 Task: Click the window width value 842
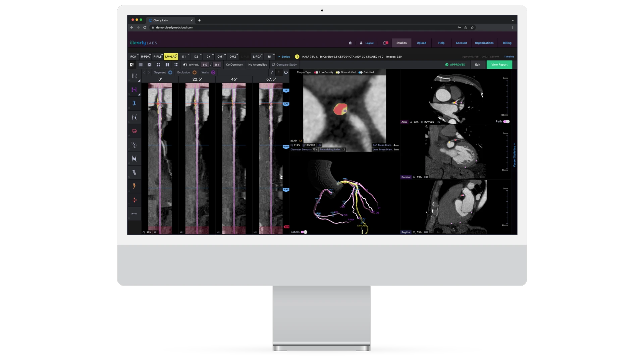coord(205,65)
